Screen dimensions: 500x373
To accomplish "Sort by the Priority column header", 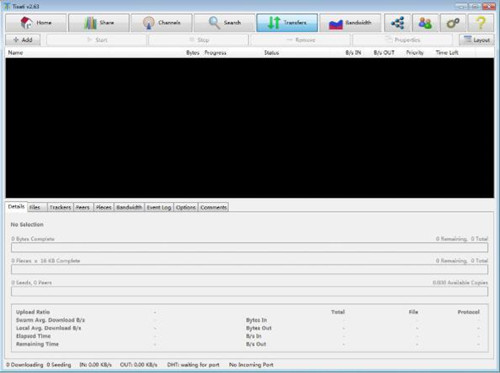I will [x=415, y=53].
